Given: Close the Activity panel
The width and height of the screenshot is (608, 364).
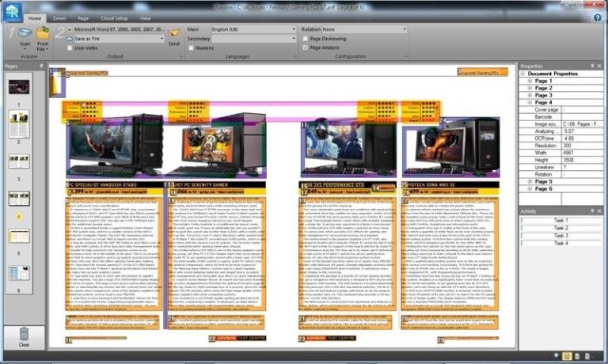Looking at the screenshot, I should click(x=599, y=210).
